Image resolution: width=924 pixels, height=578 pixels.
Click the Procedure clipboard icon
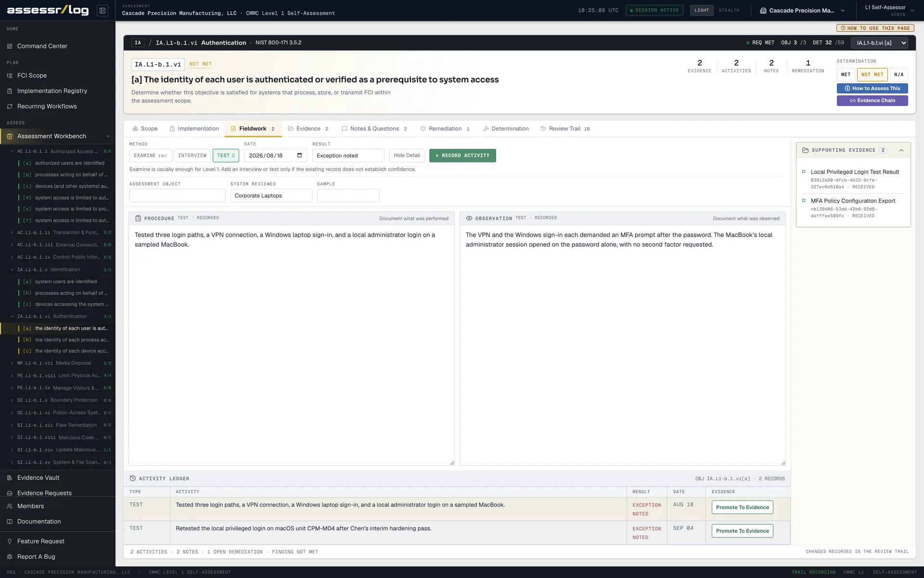[x=138, y=218]
